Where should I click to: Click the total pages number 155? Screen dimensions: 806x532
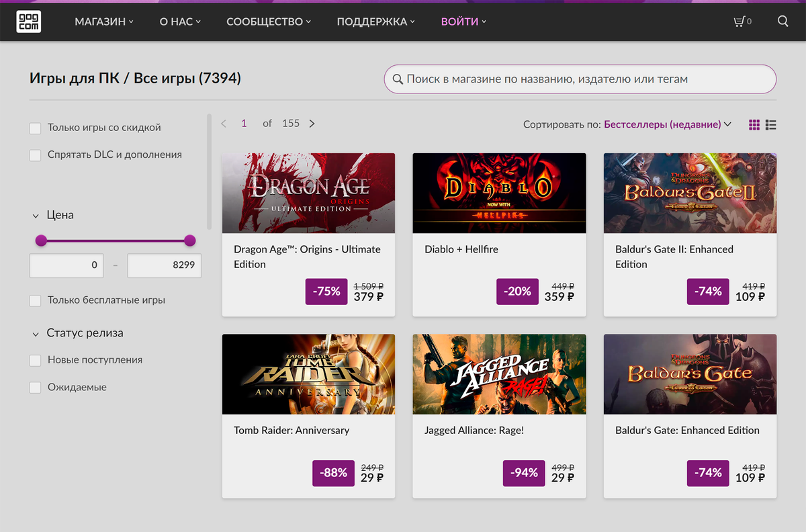(291, 124)
